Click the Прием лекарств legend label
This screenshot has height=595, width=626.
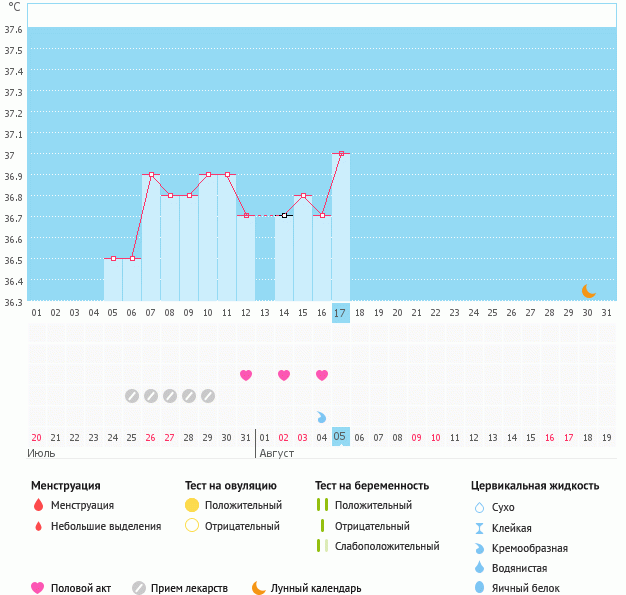tap(189, 588)
